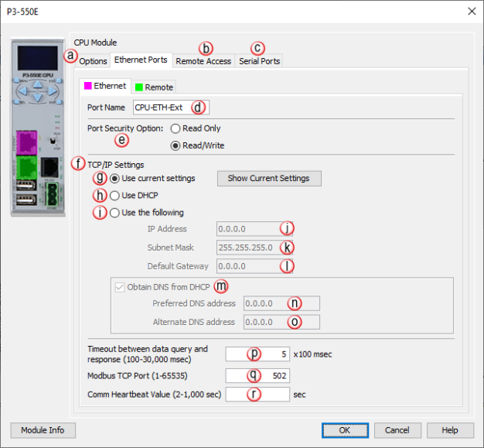
Task: Click the Modbus TCP Port field
Action: pyautogui.click(x=257, y=374)
